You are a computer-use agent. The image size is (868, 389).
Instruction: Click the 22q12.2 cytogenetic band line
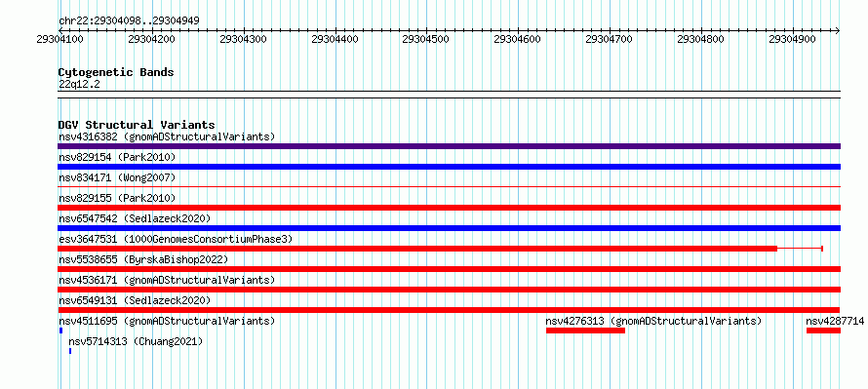[x=449, y=95]
